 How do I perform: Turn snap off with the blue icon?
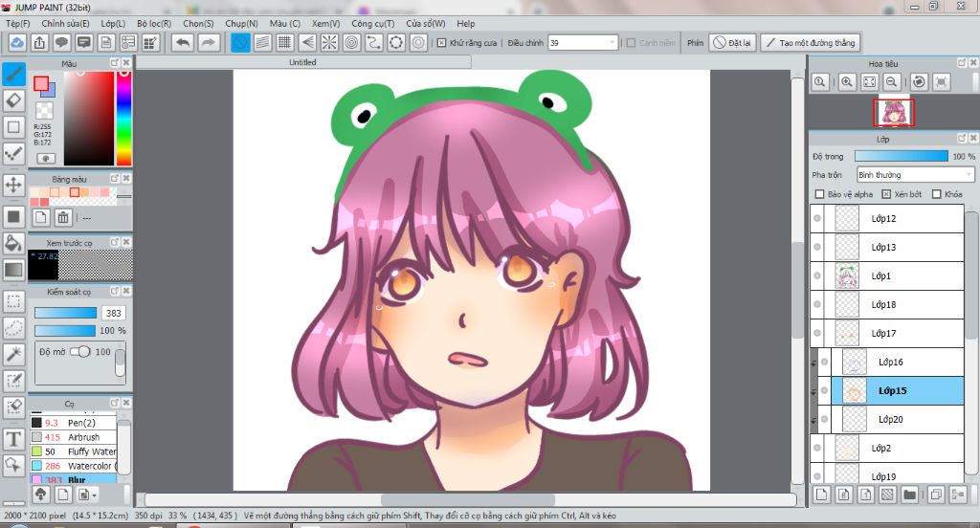240,42
